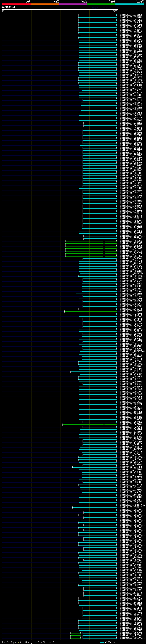Image resolution: width=146 pixels, height=644 pixels.
Task: Select the red 20% identity color segment
Action: click(16, 4)
